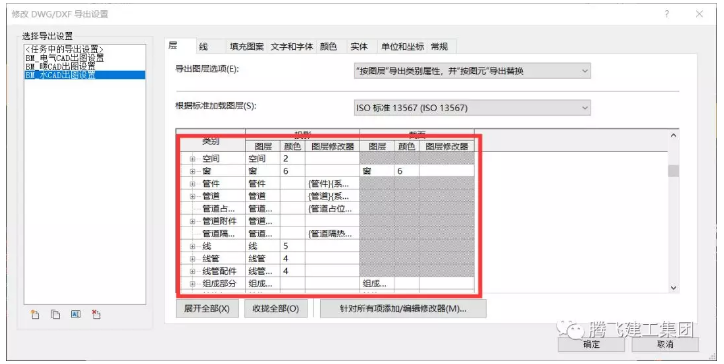Click the 取消 button
The image size is (724, 364).
click(665, 344)
